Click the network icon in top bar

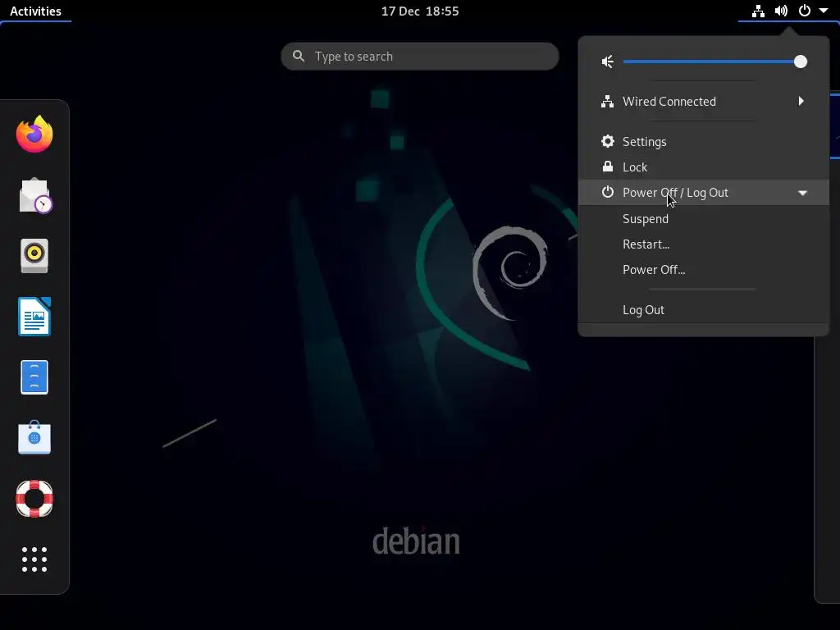click(758, 11)
